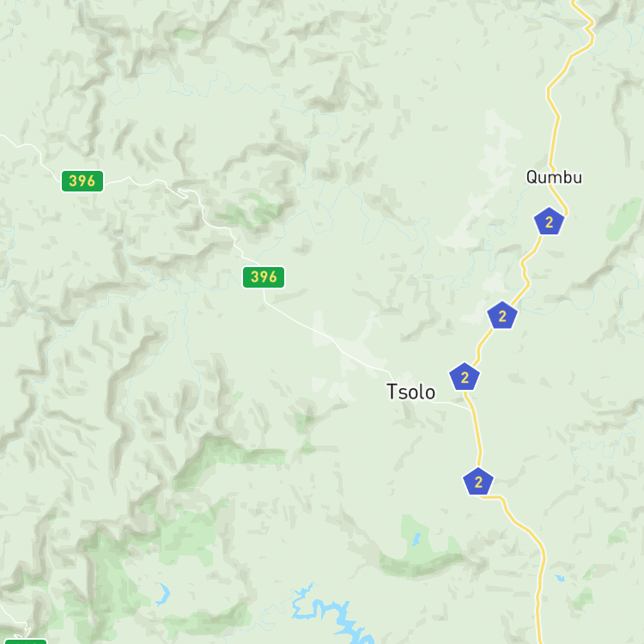Click the Tsolo town label
The width and height of the screenshot is (644, 644).
point(410,392)
